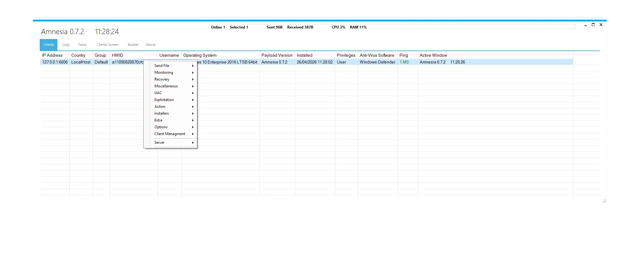Sort by the Operating System column header
644x263 pixels.
(x=200, y=55)
